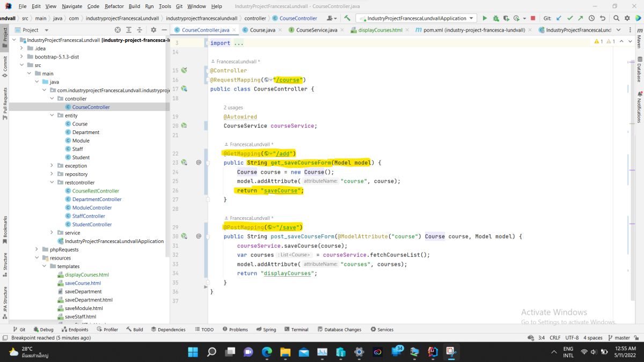Expand the service package
644x362 pixels.
pos(52,233)
